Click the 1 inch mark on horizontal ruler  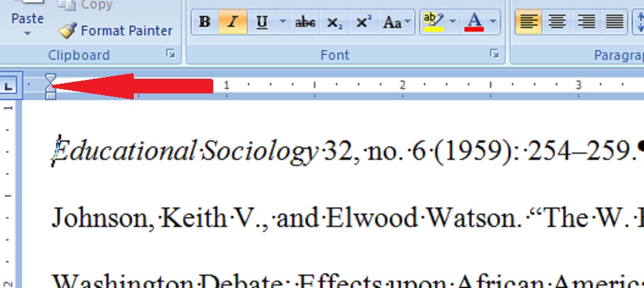coord(226,85)
